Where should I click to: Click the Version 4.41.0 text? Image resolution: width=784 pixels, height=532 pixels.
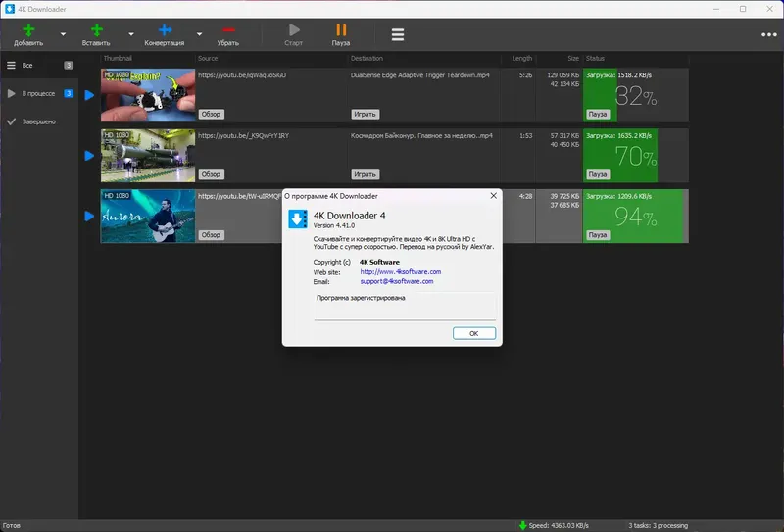[x=334, y=225]
